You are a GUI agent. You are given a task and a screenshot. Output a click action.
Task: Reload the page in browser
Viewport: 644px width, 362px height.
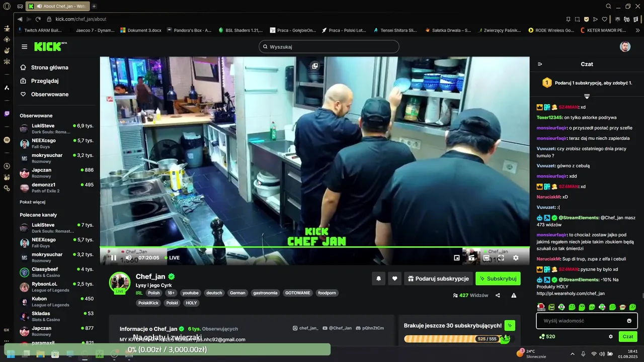38,19
